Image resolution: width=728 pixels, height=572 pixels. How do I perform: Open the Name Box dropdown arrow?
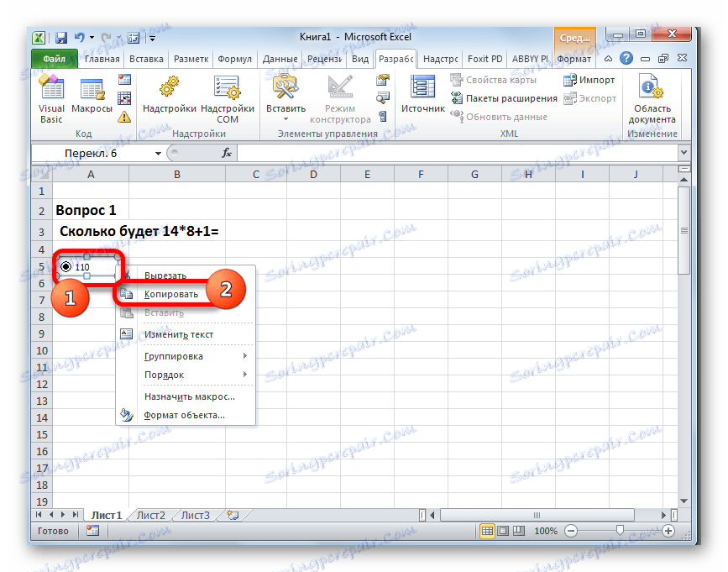[158, 153]
